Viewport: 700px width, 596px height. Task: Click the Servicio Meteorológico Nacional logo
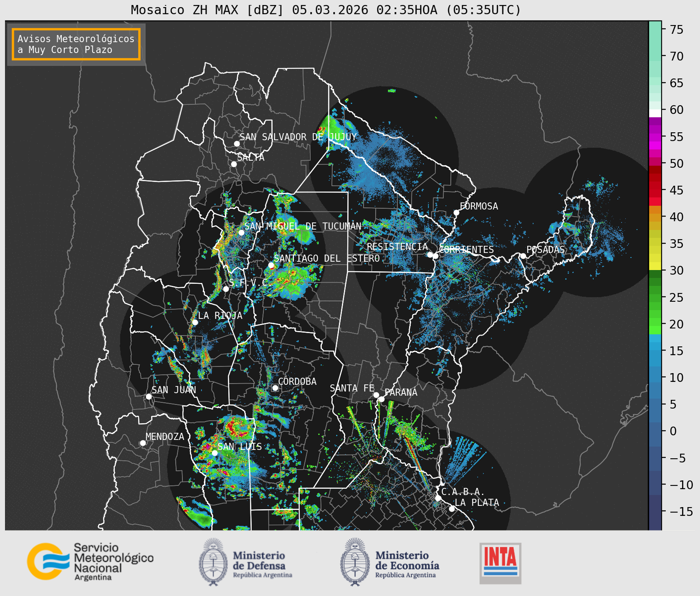pos(91,561)
